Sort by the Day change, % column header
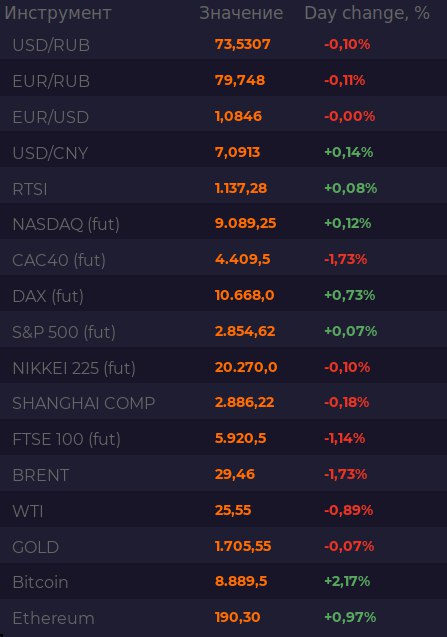The height and width of the screenshot is (637, 447). click(x=367, y=13)
